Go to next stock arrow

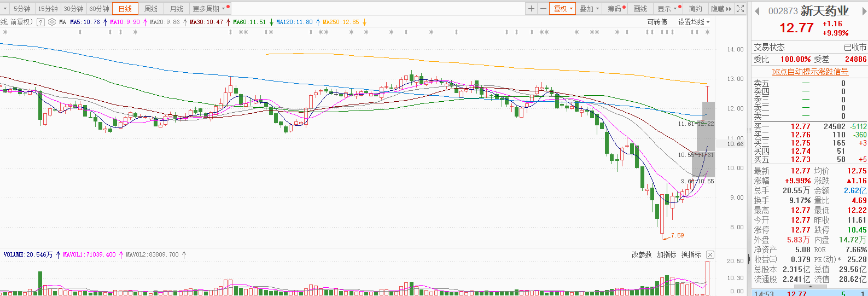tap(864, 11)
